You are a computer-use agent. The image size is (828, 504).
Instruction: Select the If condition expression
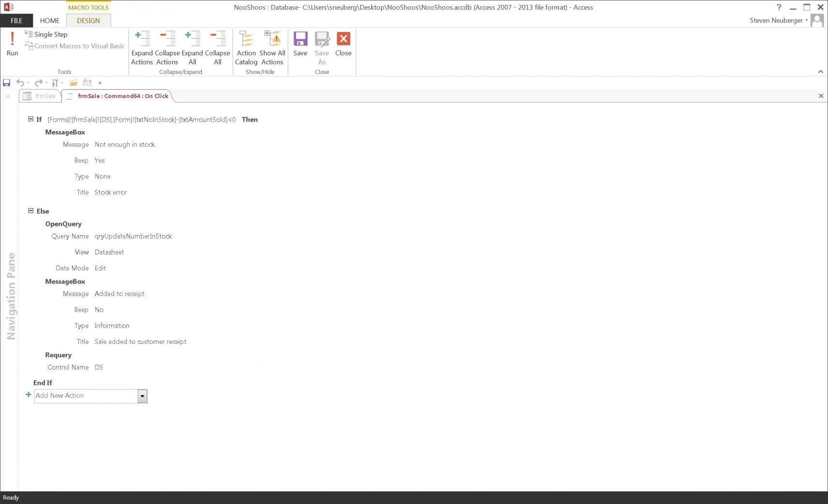point(142,119)
